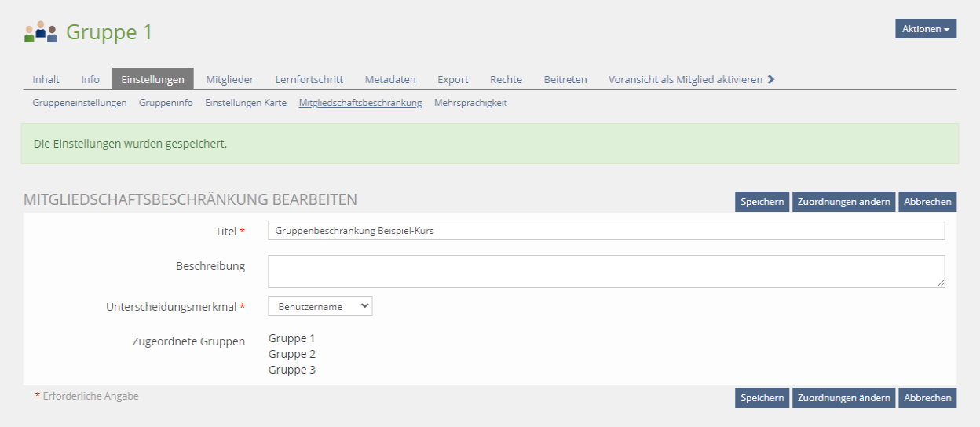The width and height of the screenshot is (980, 427).
Task: Click the top Speichern button
Action: pos(762,202)
